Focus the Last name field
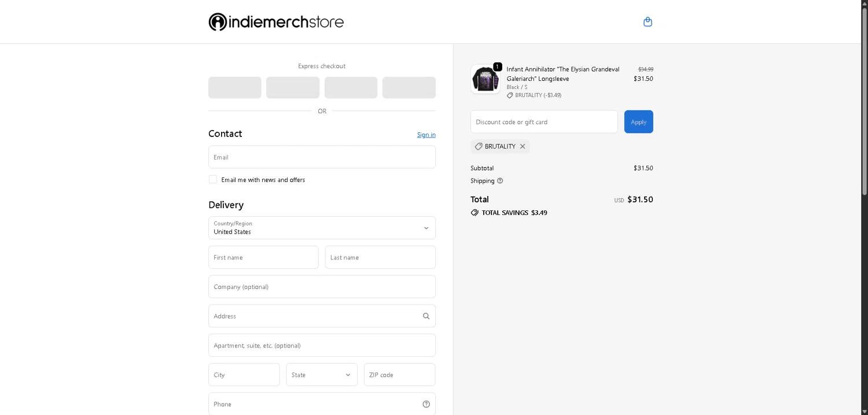 [380, 257]
